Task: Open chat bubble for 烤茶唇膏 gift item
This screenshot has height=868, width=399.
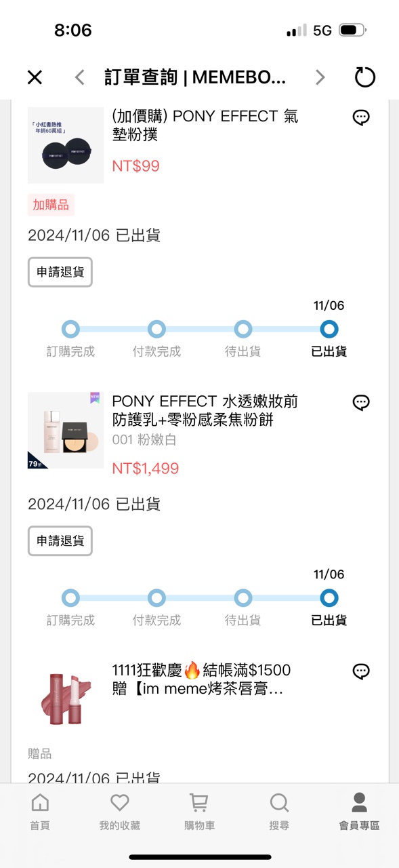Action: tap(361, 671)
